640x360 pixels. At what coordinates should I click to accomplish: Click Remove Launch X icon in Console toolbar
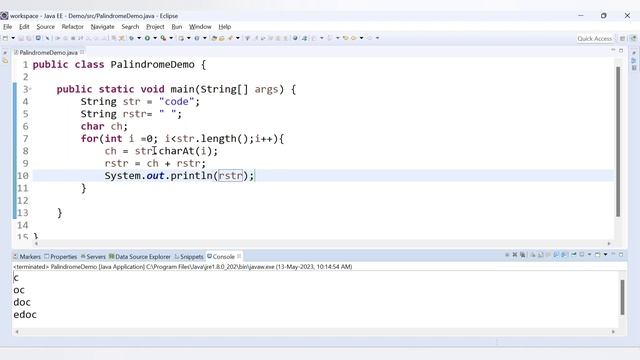tap(515, 255)
